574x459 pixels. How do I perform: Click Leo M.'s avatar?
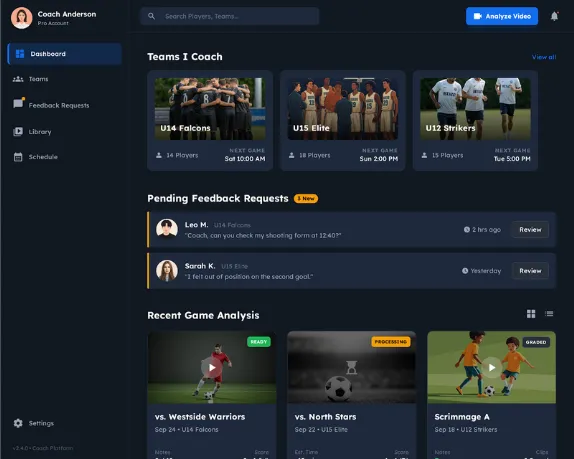tap(167, 230)
